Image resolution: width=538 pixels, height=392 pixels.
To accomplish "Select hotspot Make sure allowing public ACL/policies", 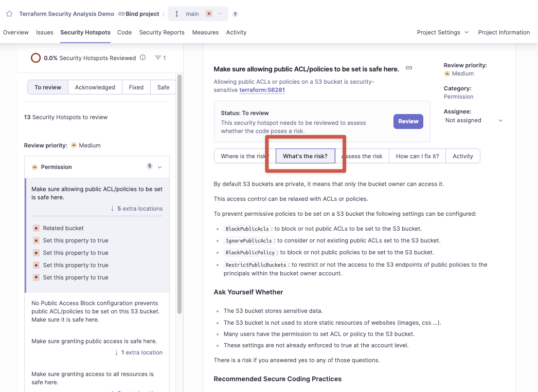I will [x=97, y=193].
